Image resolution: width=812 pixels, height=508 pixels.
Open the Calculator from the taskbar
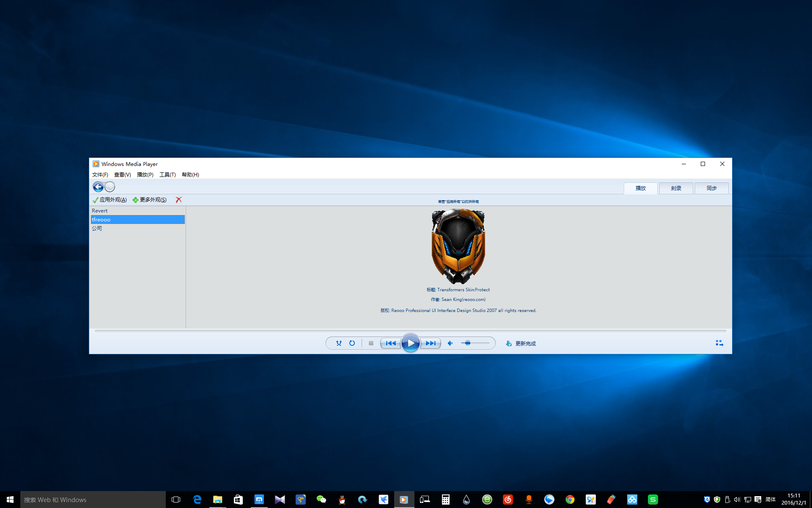click(446, 500)
